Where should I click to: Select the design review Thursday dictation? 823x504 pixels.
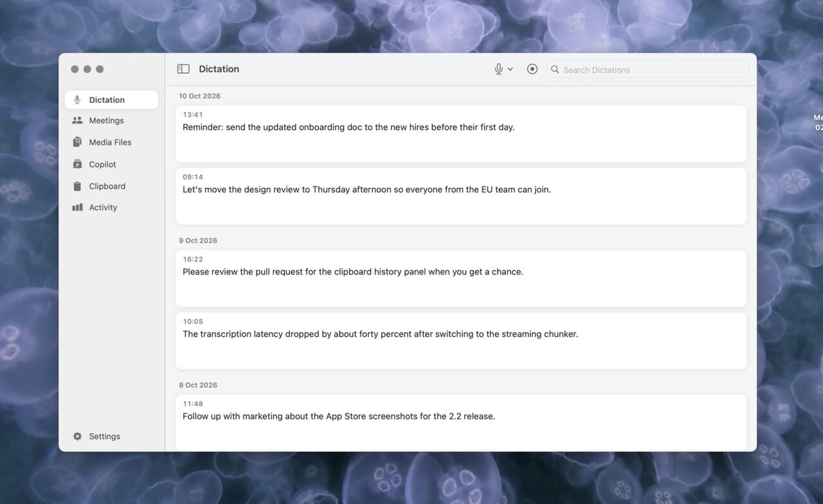461,196
